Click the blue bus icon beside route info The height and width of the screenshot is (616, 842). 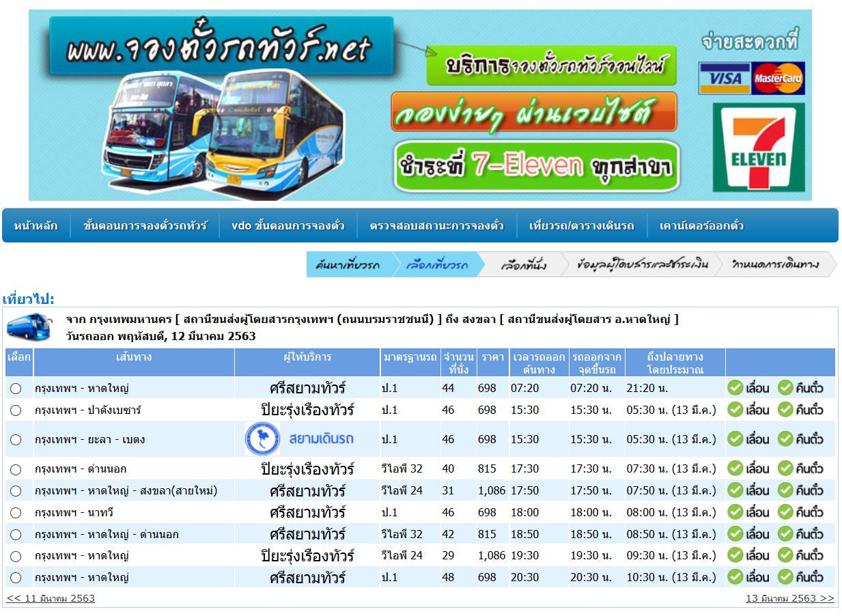(29, 327)
